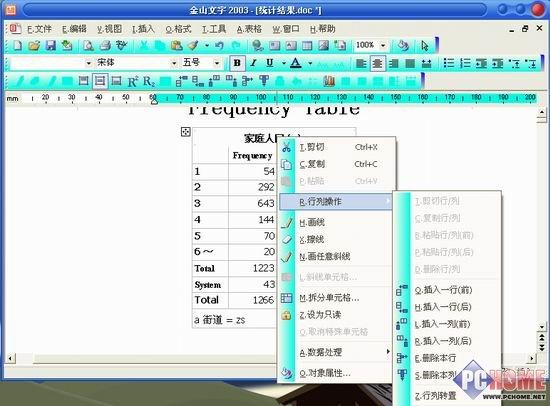
Task: Click the Save floppy disk icon
Action: click(51, 45)
